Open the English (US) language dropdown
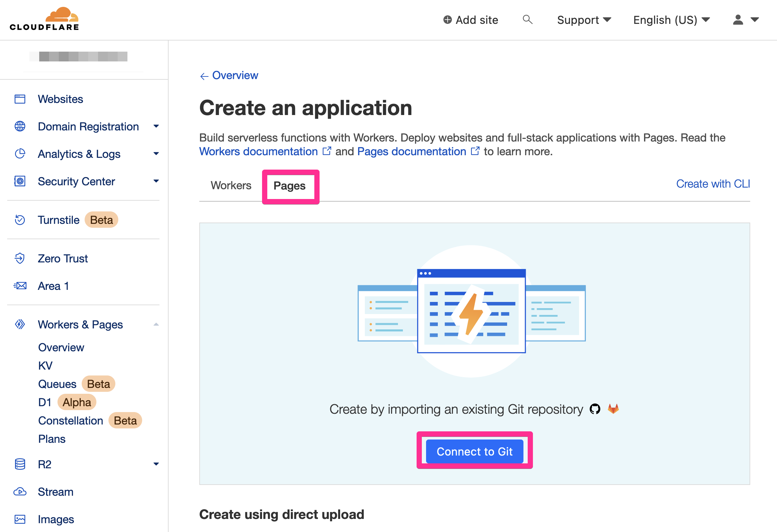The height and width of the screenshot is (532, 777). [671, 20]
